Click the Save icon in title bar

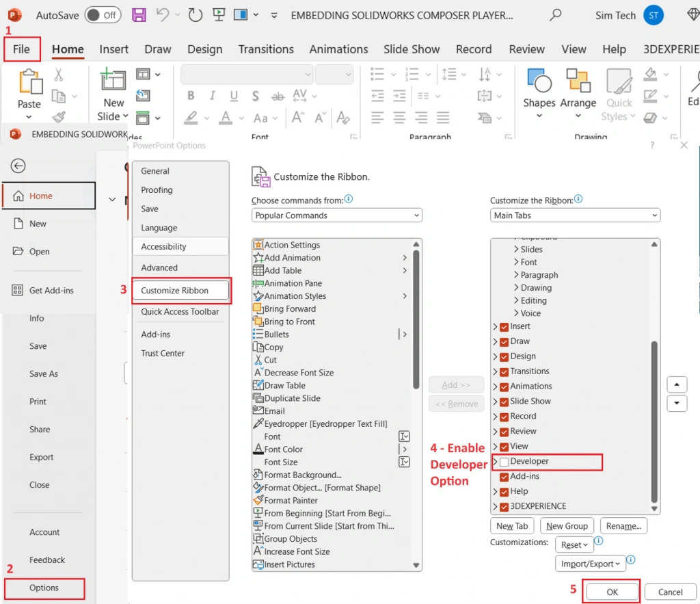(x=139, y=15)
